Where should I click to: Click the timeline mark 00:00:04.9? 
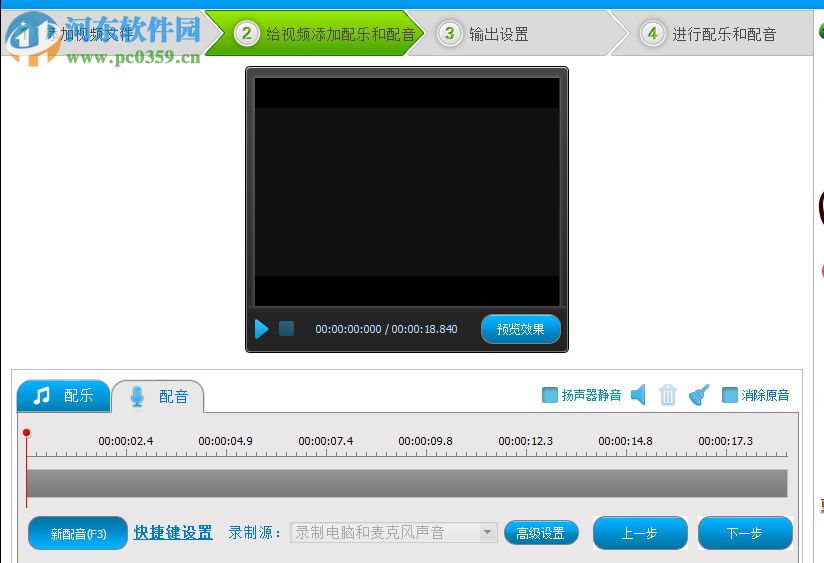pyautogui.click(x=225, y=441)
